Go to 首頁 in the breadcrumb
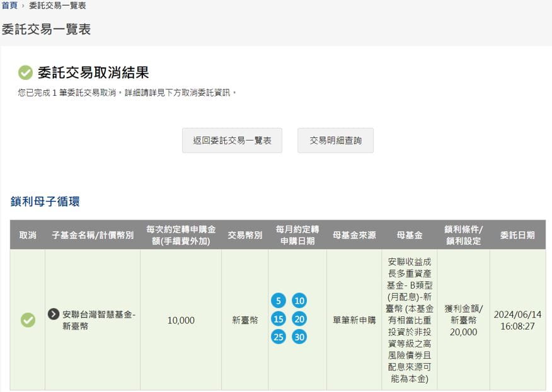The image size is (552, 392). coord(9,6)
